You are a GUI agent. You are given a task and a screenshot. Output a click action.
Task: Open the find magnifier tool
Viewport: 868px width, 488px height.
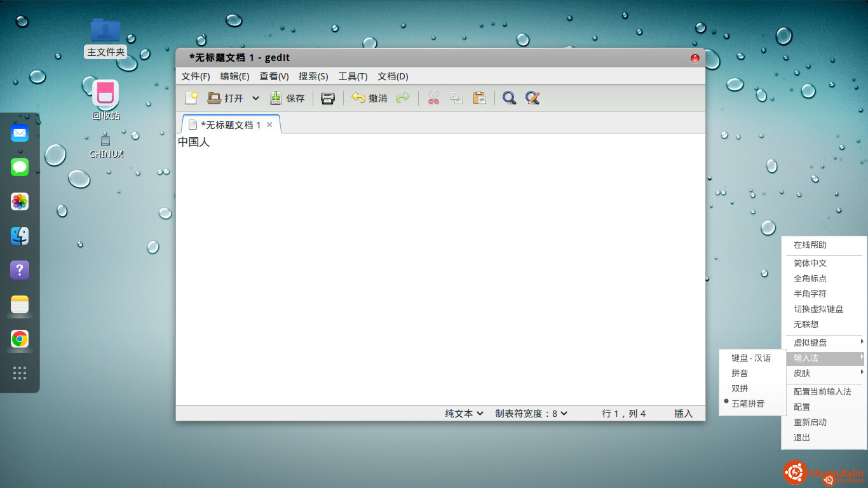(509, 98)
